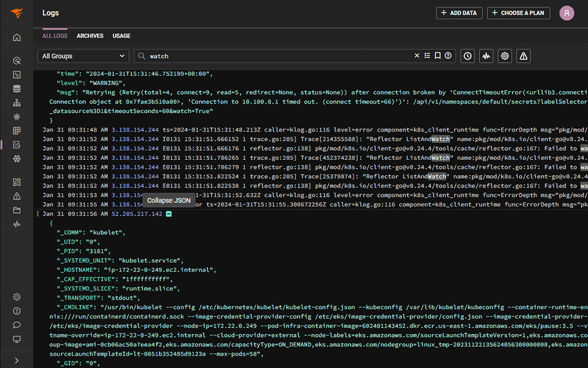Viewport: 588px width, 368px height.
Task: Switch to the ARCHIVES tab
Action: pyautogui.click(x=90, y=36)
